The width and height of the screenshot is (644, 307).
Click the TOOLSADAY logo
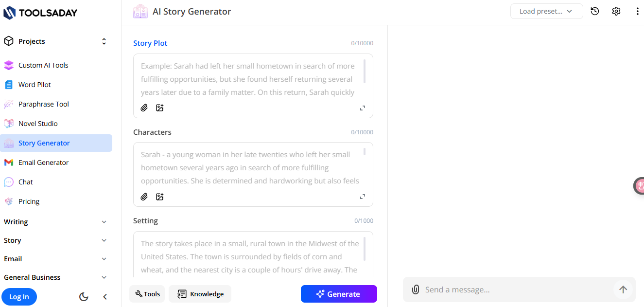[40, 13]
